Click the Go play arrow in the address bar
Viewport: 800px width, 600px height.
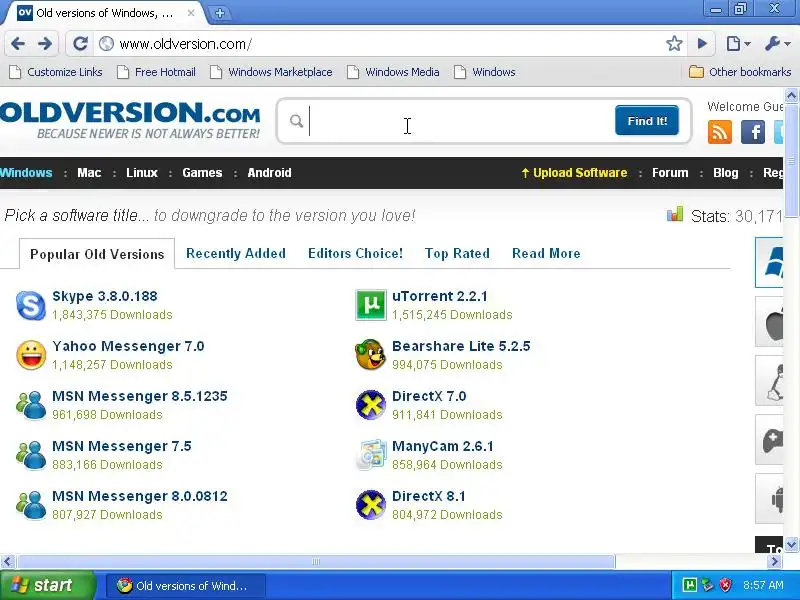pos(702,44)
